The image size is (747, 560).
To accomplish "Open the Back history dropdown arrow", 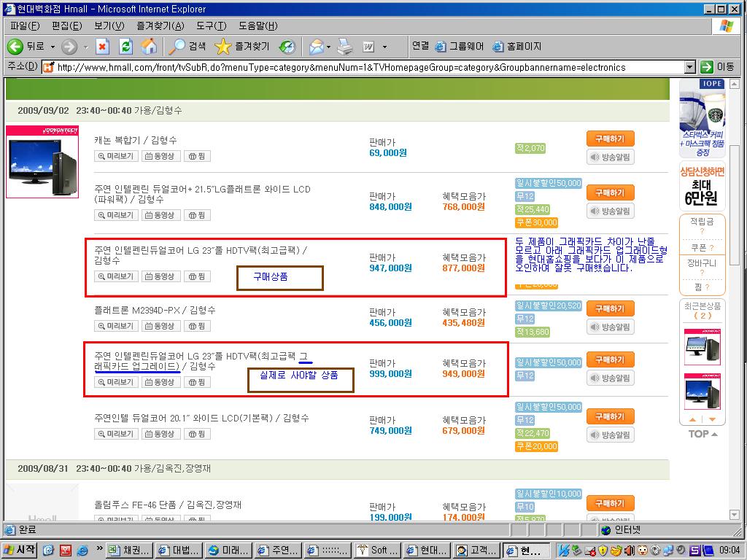I will point(53,47).
